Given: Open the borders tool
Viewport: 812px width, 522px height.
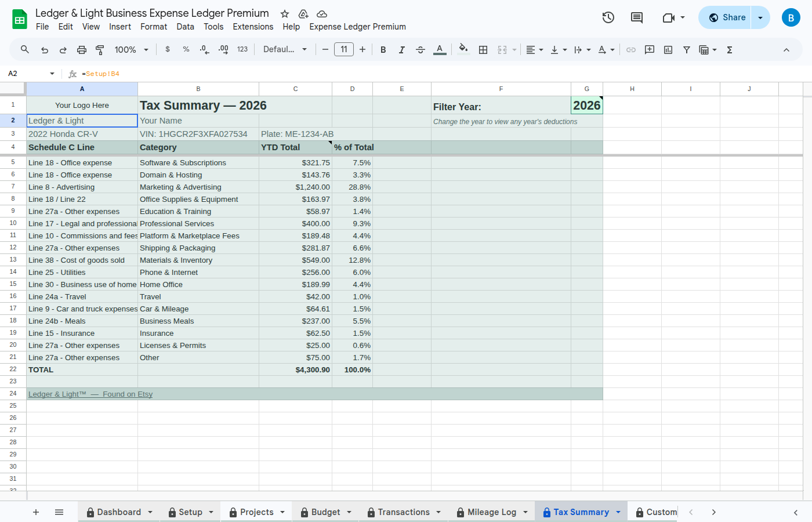Looking at the screenshot, I should point(483,50).
